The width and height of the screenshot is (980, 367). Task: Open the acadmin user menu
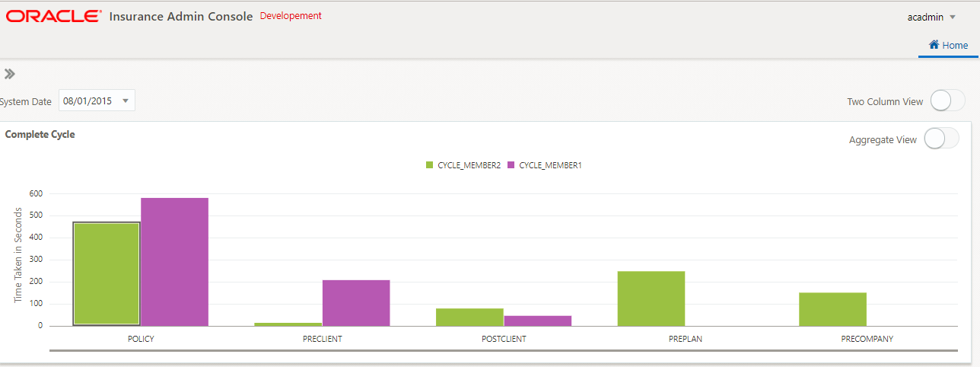(x=931, y=17)
